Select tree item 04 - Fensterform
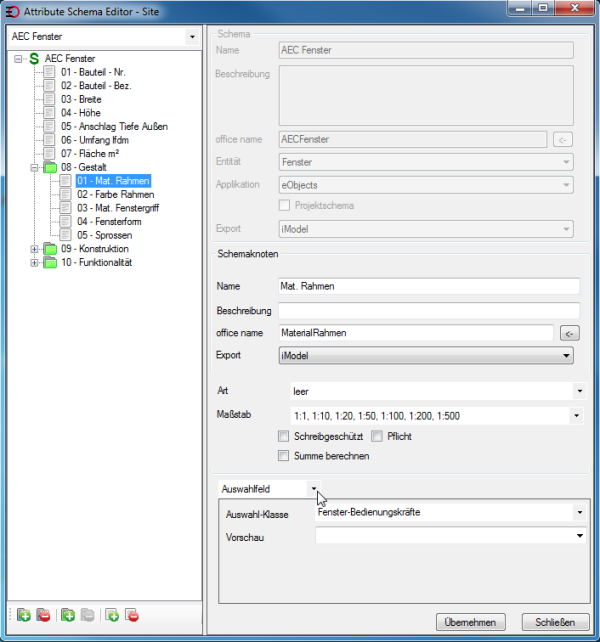600x642 pixels. tap(109, 222)
